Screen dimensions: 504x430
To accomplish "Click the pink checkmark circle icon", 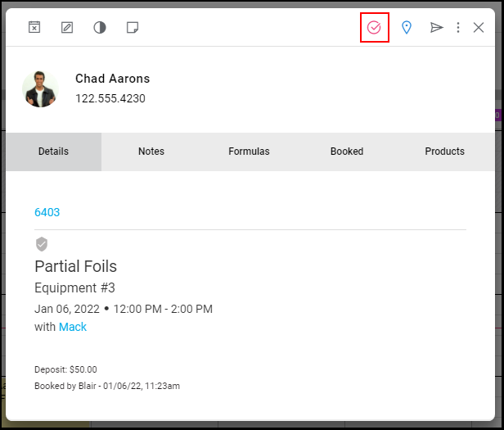I will point(374,27).
